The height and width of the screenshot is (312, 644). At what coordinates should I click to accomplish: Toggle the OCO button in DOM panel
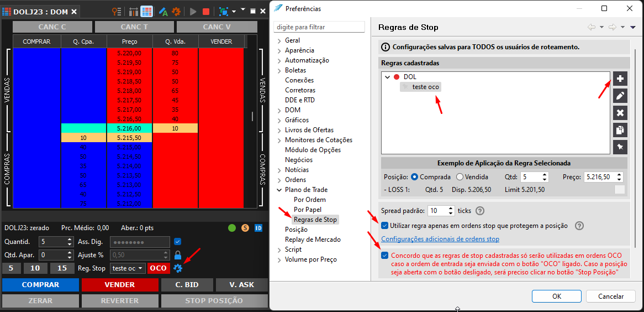click(159, 268)
